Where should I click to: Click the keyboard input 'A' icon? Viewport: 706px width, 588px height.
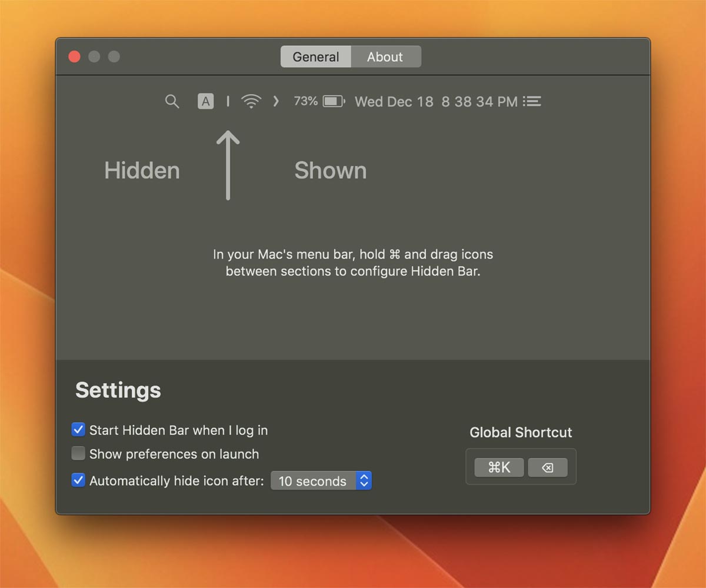(x=205, y=101)
